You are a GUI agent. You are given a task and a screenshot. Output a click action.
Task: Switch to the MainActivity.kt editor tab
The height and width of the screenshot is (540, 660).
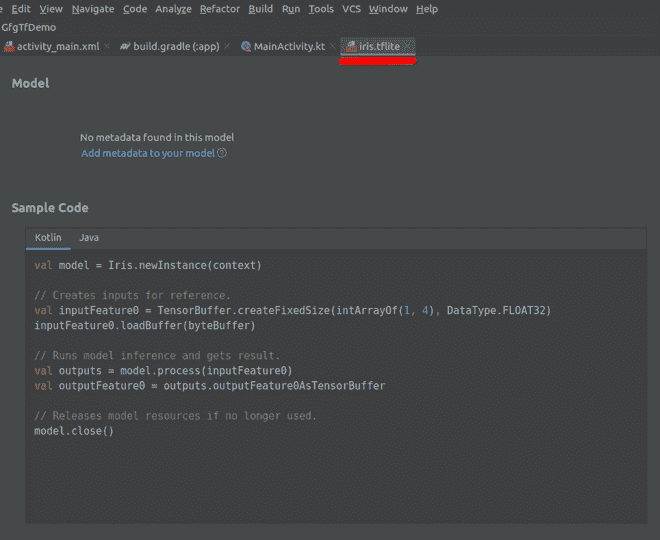(x=289, y=47)
